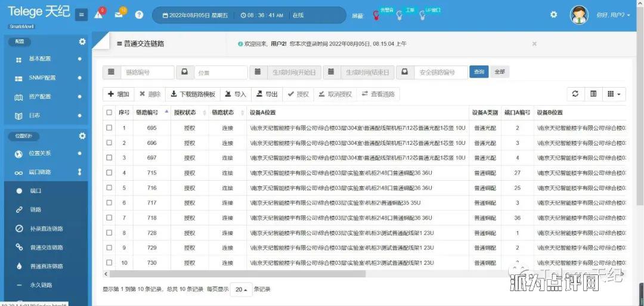The image size is (644, 306).
Task: Click the 位置 search field
Action: pos(221,72)
